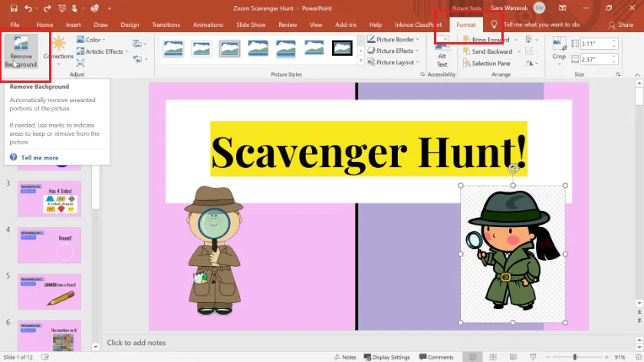Open the Picture Layout dropdown

[x=393, y=62]
